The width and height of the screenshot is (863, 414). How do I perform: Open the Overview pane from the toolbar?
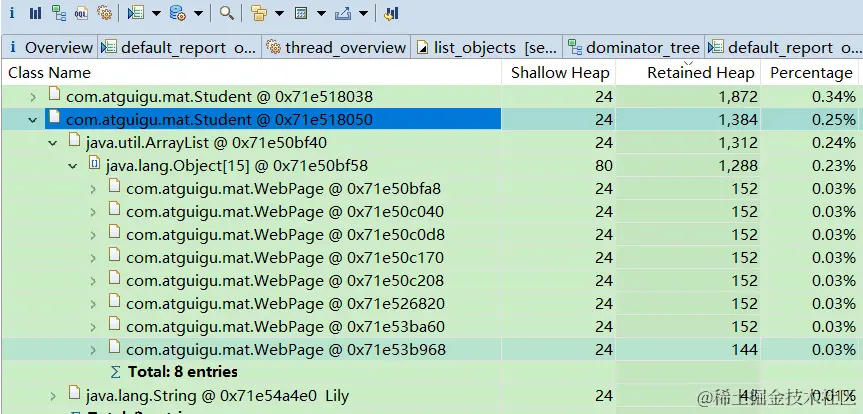(x=12, y=13)
